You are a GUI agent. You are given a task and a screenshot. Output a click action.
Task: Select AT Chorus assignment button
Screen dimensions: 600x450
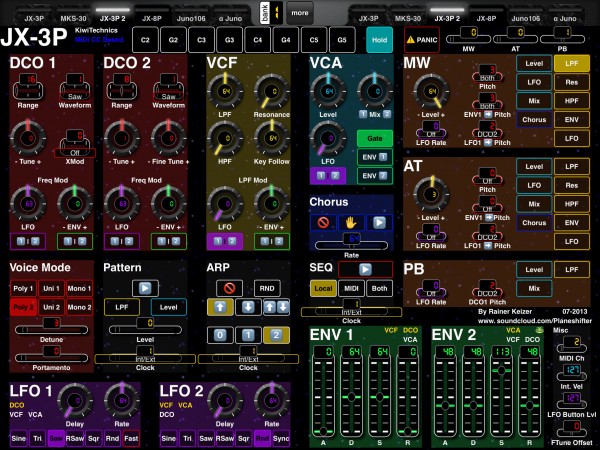click(534, 222)
